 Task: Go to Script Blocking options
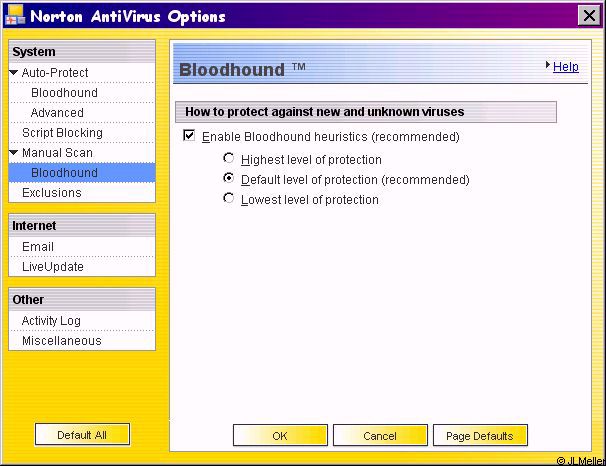(x=62, y=133)
